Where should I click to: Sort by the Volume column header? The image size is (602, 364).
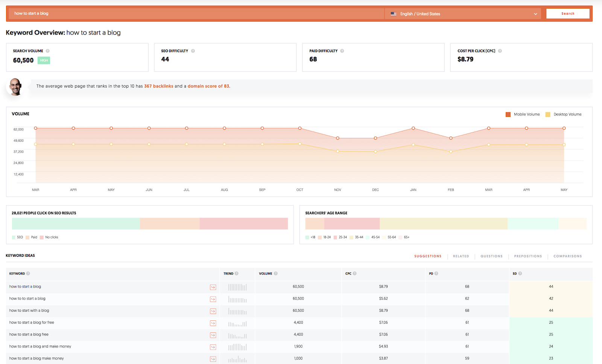(266, 273)
